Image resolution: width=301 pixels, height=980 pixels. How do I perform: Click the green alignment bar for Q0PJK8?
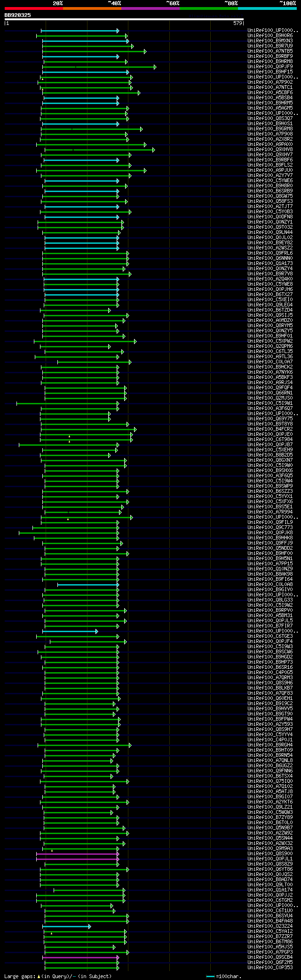[69, 533]
